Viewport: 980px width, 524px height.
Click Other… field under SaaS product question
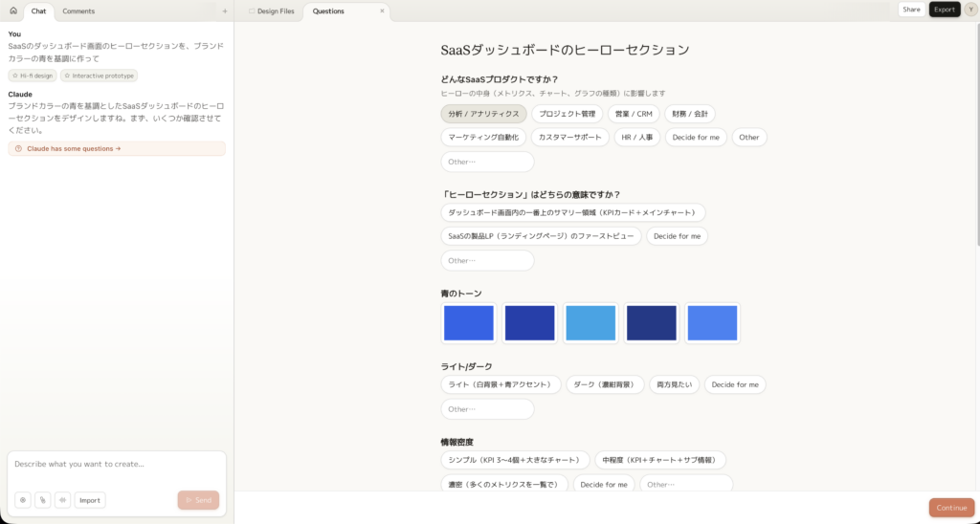[487, 162]
